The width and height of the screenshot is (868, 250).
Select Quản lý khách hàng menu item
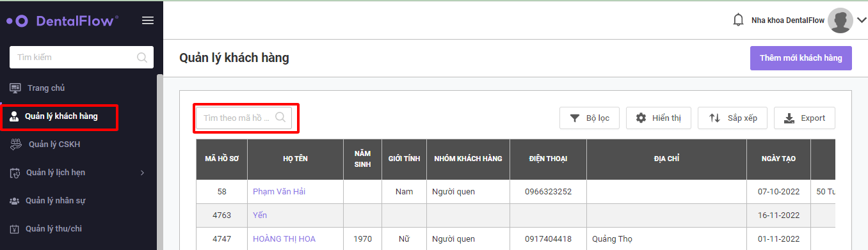(x=60, y=116)
